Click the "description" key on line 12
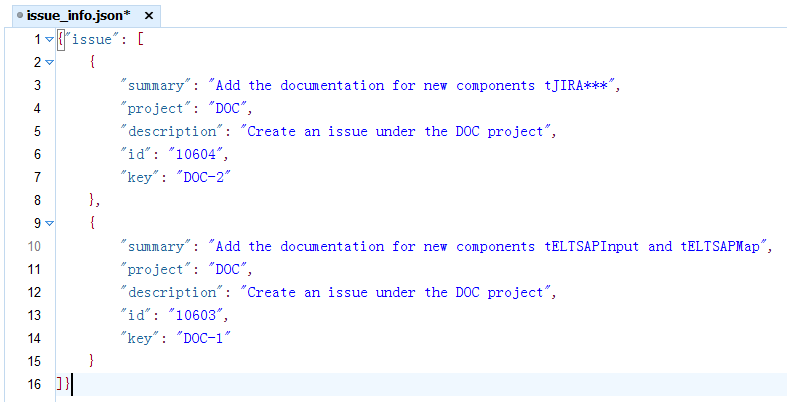The width and height of the screenshot is (787, 402). [x=168, y=292]
